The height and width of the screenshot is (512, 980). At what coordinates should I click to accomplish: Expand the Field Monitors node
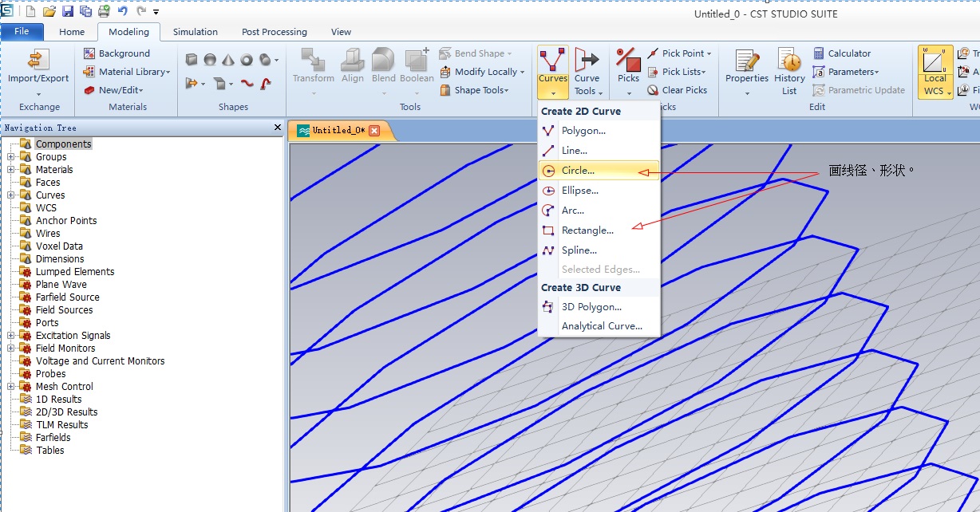pos(11,349)
